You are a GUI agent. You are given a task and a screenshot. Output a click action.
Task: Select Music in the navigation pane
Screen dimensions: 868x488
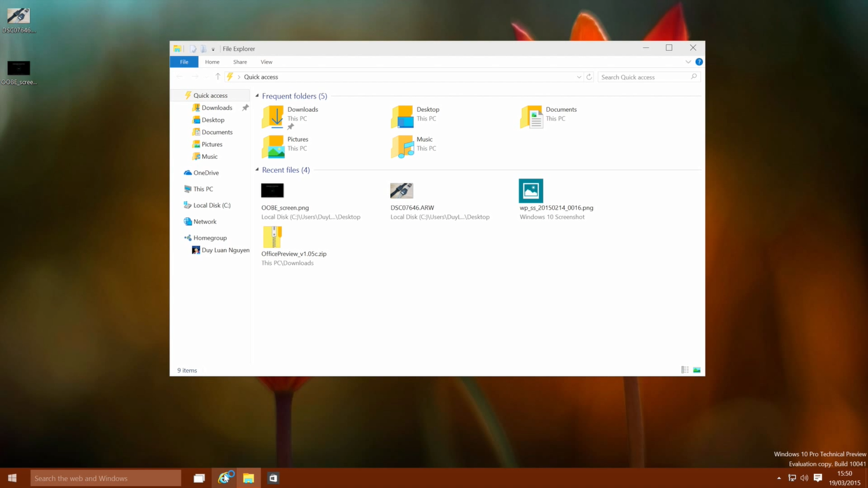(209, 156)
